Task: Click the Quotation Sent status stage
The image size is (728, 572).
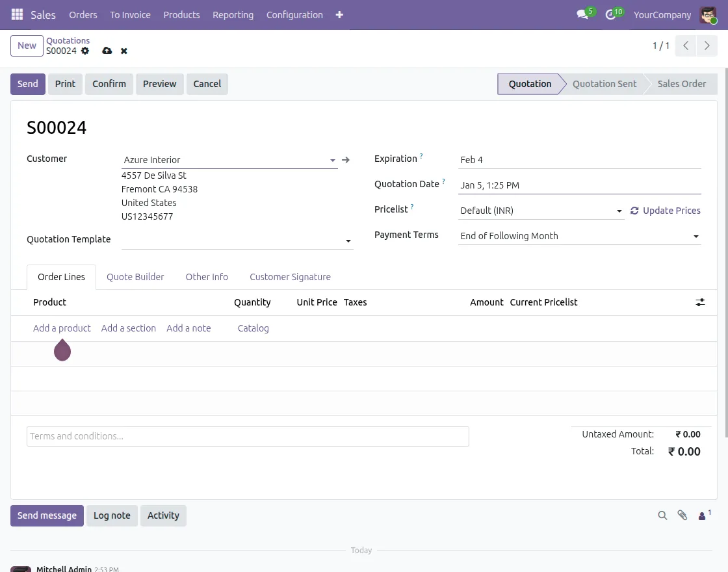Action: click(604, 84)
